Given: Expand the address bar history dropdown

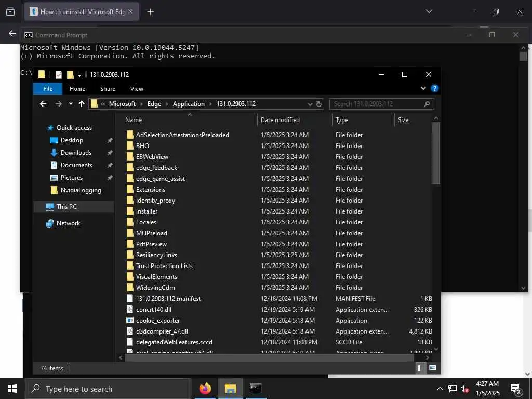Looking at the screenshot, I should (x=310, y=104).
